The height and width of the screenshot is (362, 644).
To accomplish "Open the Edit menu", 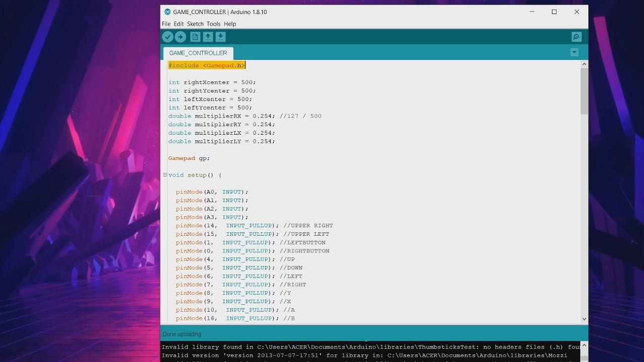I will [179, 24].
